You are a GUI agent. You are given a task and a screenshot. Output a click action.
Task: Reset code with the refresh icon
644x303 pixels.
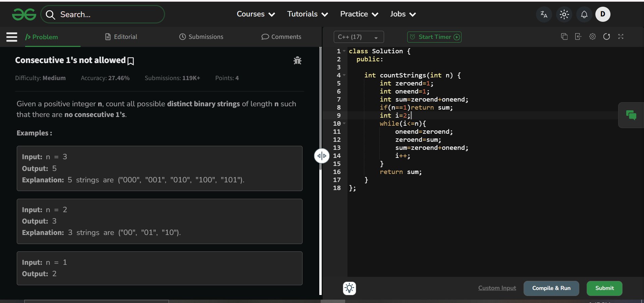coord(606,37)
